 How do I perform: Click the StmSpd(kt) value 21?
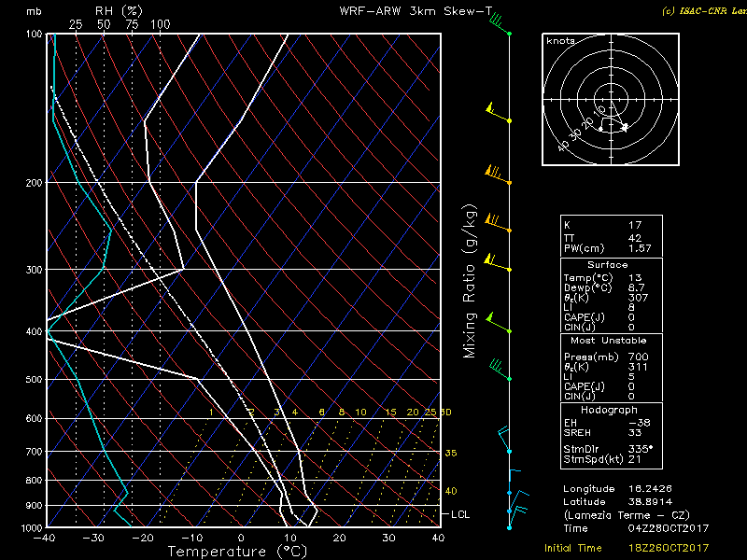tap(635, 459)
